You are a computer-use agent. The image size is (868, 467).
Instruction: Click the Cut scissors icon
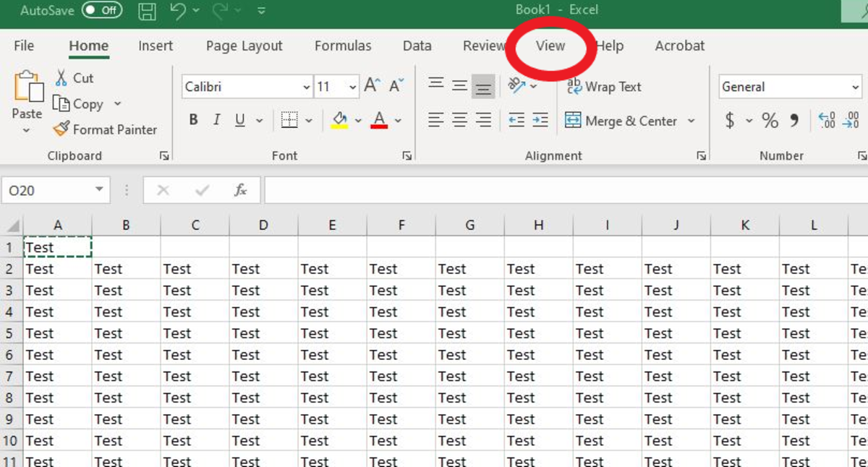coord(61,78)
